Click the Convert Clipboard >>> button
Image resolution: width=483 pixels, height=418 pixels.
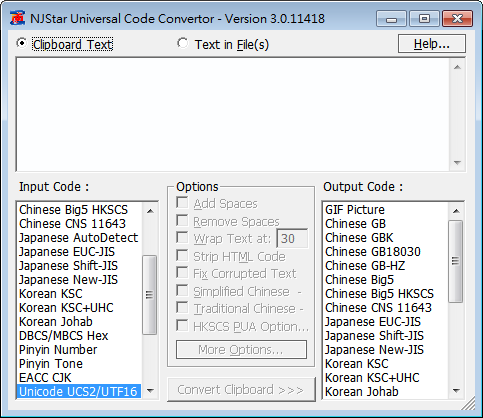pyautogui.click(x=241, y=389)
